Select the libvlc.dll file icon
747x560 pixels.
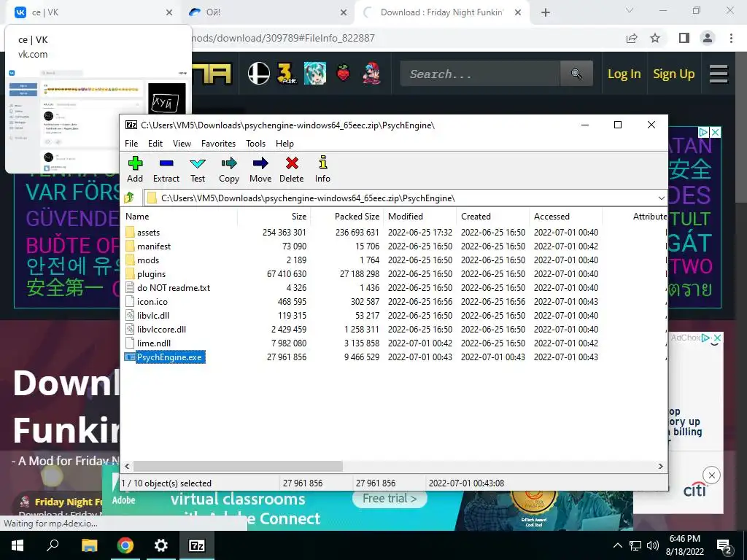[x=130, y=315]
